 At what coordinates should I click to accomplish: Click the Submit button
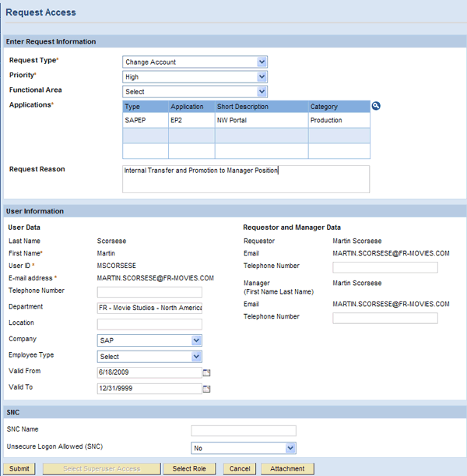(x=19, y=469)
